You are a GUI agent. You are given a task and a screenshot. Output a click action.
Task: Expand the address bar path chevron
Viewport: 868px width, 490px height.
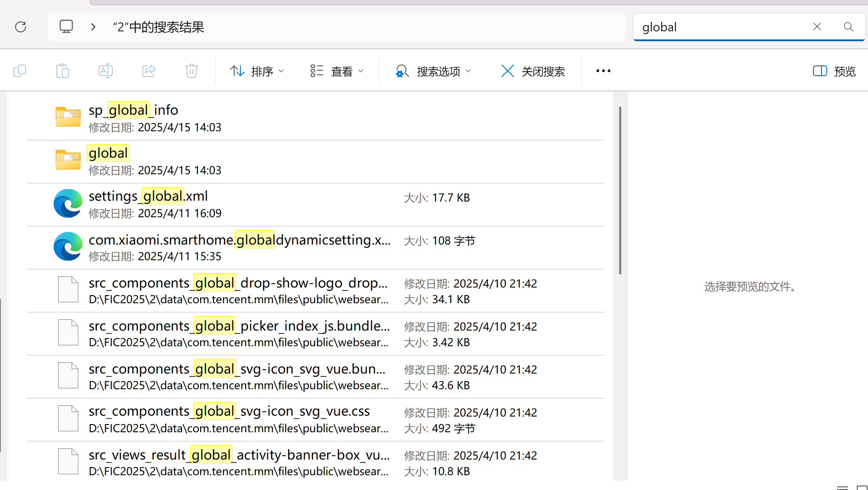coord(93,27)
